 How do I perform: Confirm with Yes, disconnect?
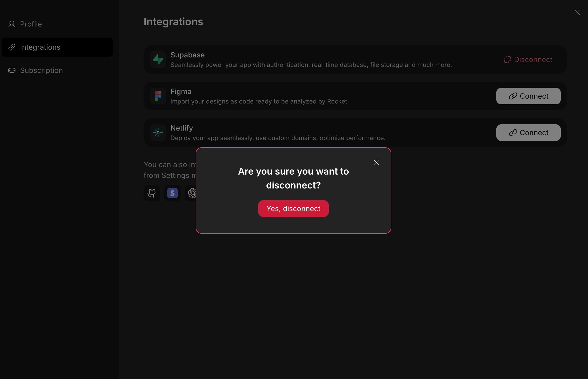[x=293, y=209]
